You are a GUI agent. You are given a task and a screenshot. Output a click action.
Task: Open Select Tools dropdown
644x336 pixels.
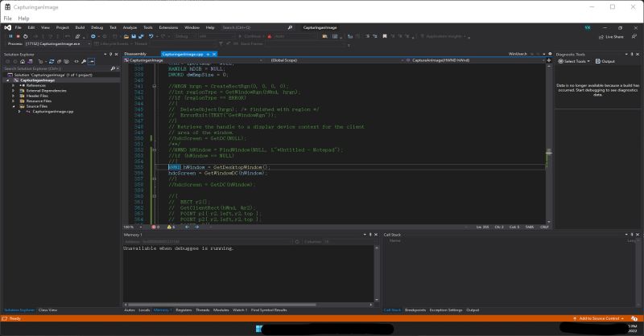point(574,61)
